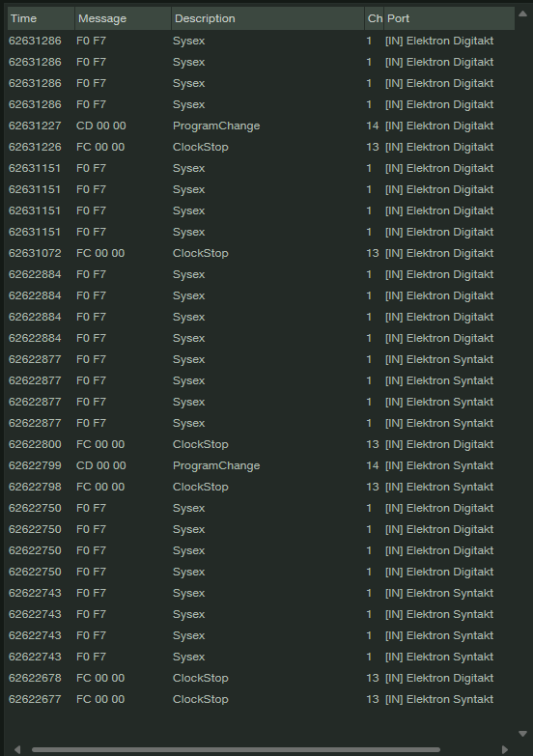The height and width of the screenshot is (756, 533).
Task: Click the Elektron Syntakt port in row 62622677
Action: pos(439,699)
